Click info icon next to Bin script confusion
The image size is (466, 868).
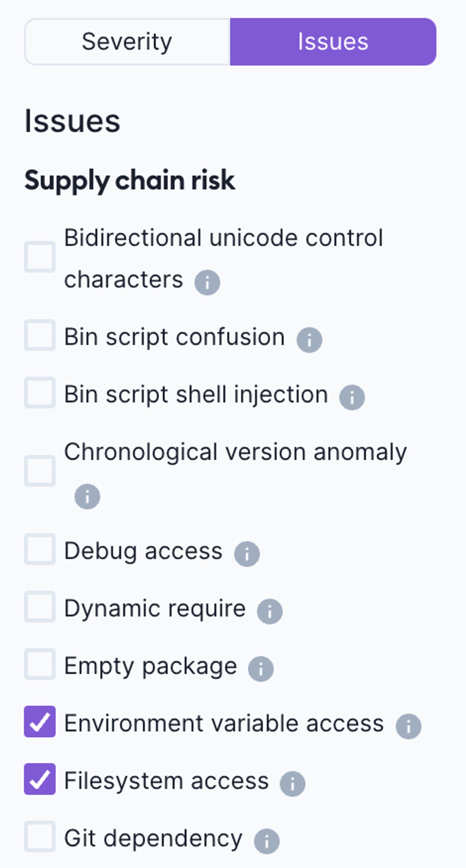tap(309, 340)
